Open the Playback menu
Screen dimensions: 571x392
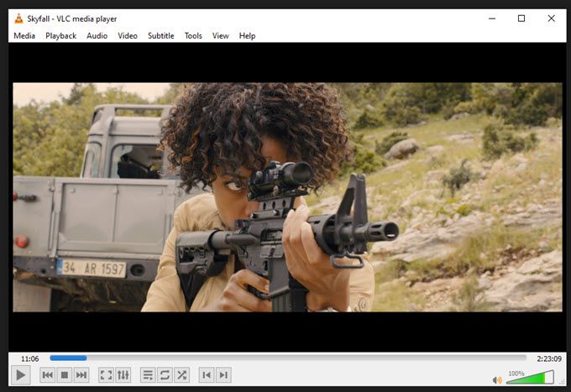[60, 35]
